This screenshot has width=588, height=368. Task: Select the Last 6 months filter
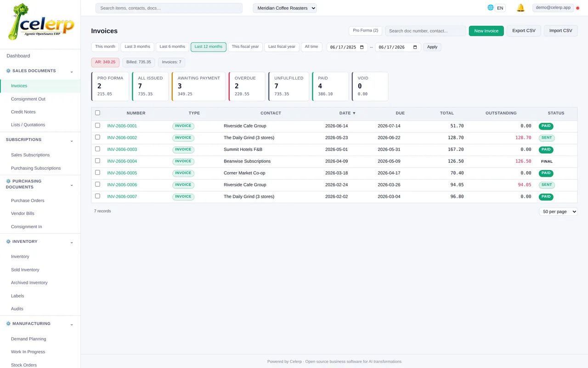pyautogui.click(x=172, y=47)
